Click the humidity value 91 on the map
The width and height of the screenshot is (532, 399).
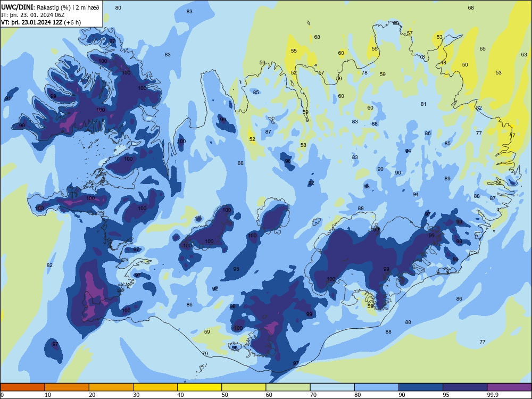[x=8, y=98]
